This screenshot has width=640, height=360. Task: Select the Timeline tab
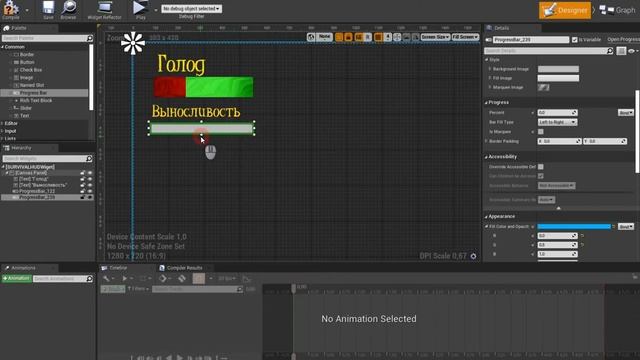tap(118, 268)
